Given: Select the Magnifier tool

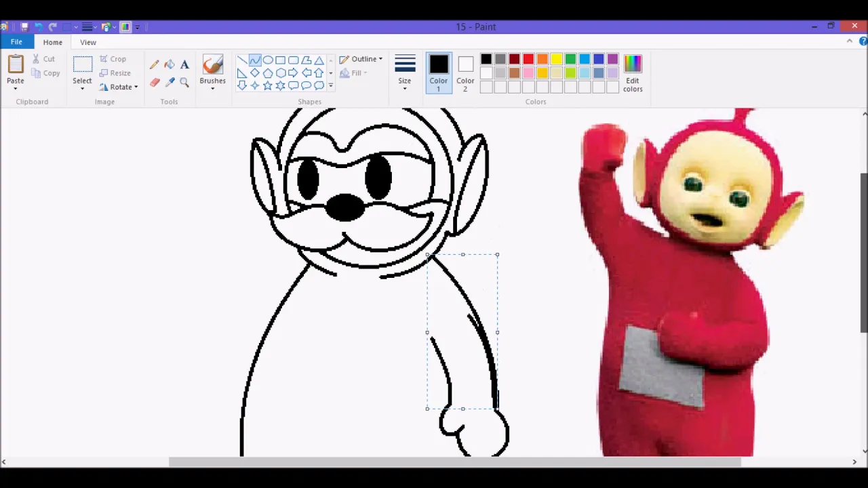Looking at the screenshot, I should click(184, 83).
